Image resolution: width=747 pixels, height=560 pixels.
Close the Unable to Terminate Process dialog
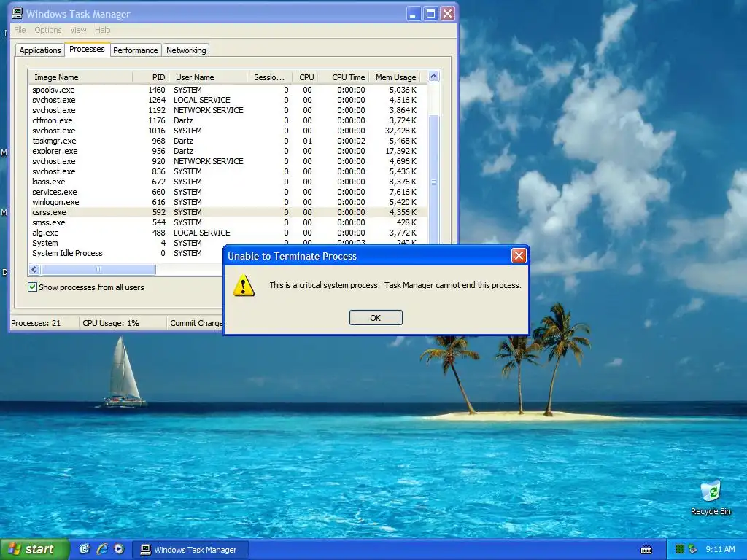point(519,256)
